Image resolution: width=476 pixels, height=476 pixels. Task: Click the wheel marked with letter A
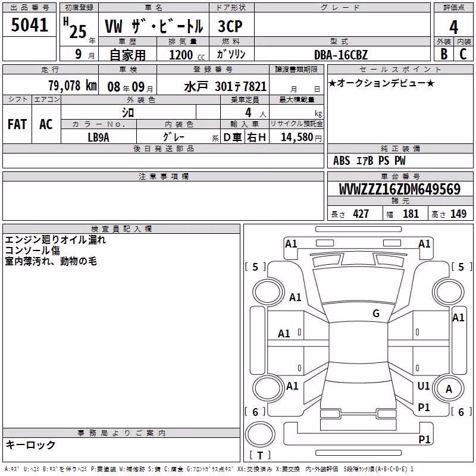pos(449,389)
